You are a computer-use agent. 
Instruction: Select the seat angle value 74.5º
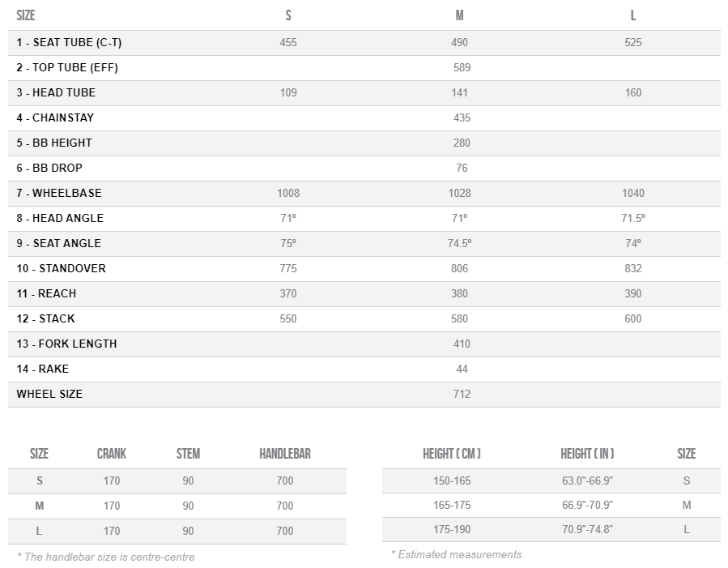point(459,243)
